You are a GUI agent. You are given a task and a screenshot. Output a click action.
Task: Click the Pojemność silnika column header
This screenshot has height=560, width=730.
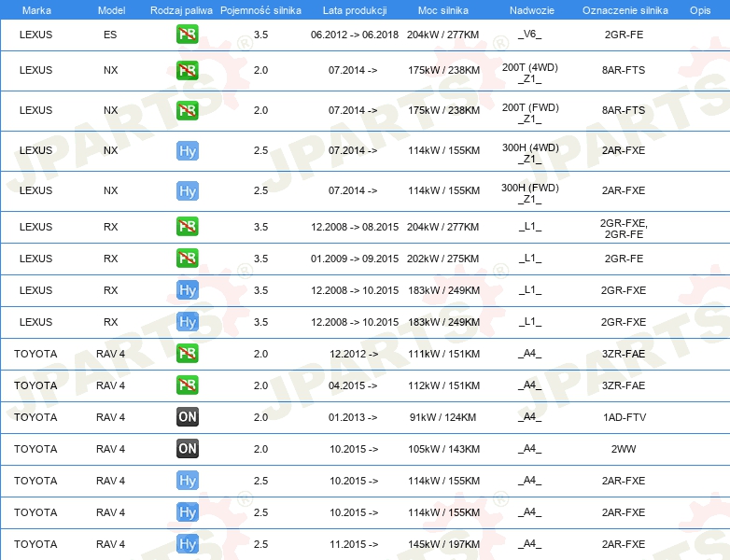[260, 10]
